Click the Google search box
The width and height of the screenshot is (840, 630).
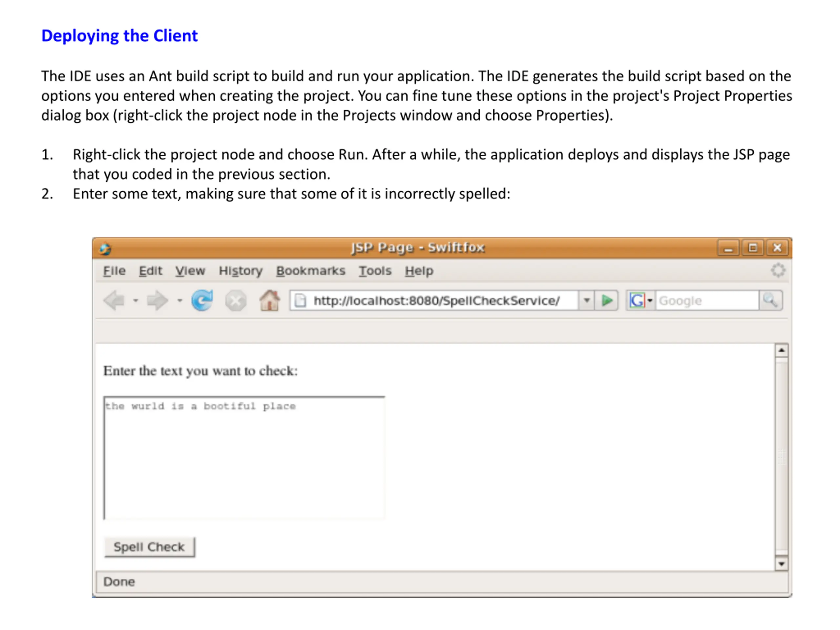pos(707,301)
